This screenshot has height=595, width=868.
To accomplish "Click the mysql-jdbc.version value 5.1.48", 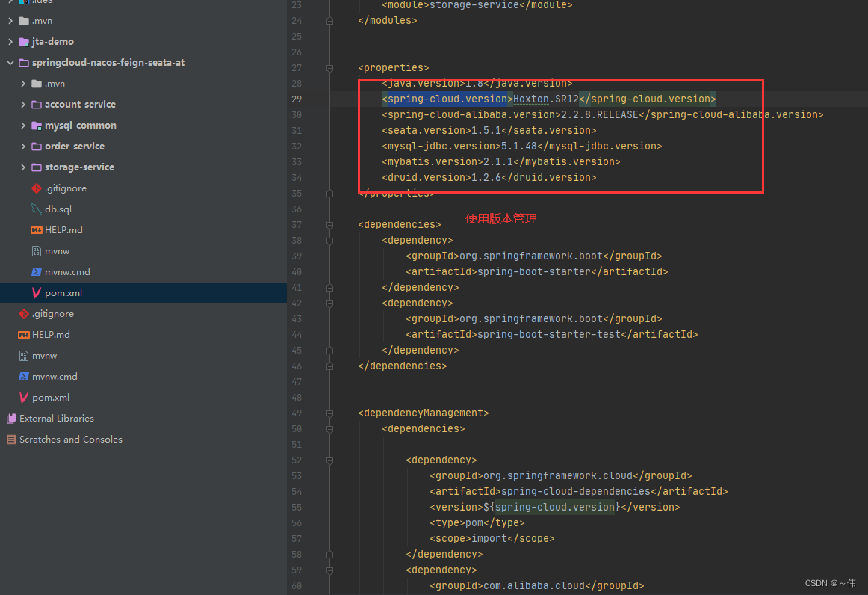I will click(x=518, y=147).
